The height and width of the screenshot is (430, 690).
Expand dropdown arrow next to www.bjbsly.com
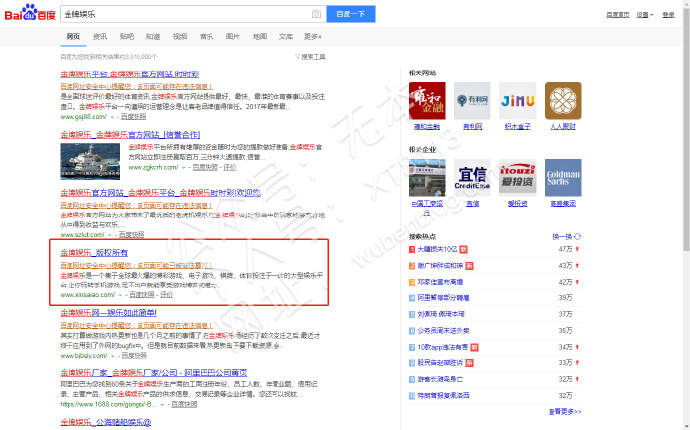[113, 356]
